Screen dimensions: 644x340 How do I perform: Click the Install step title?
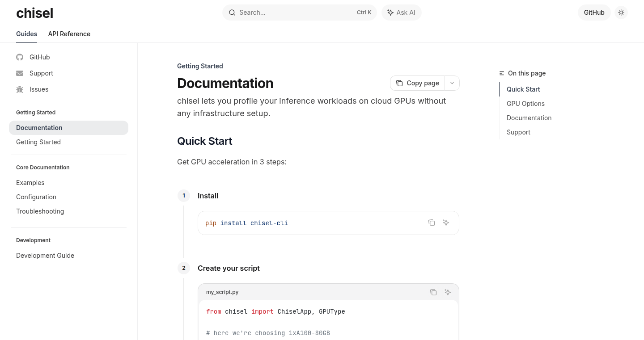pos(208,196)
